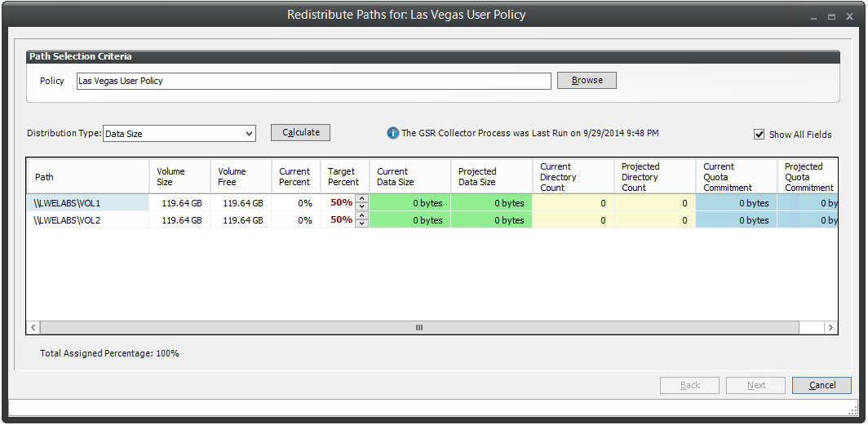Screen dimensions: 868x425
Task: Click the Projected Data Size column header
Action: pyautogui.click(x=492, y=176)
